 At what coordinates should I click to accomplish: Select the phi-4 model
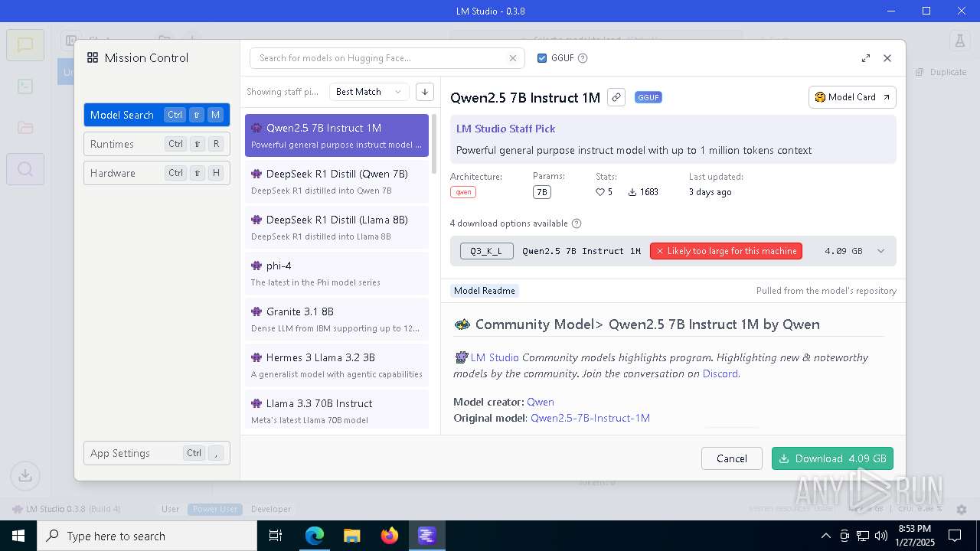(x=337, y=273)
